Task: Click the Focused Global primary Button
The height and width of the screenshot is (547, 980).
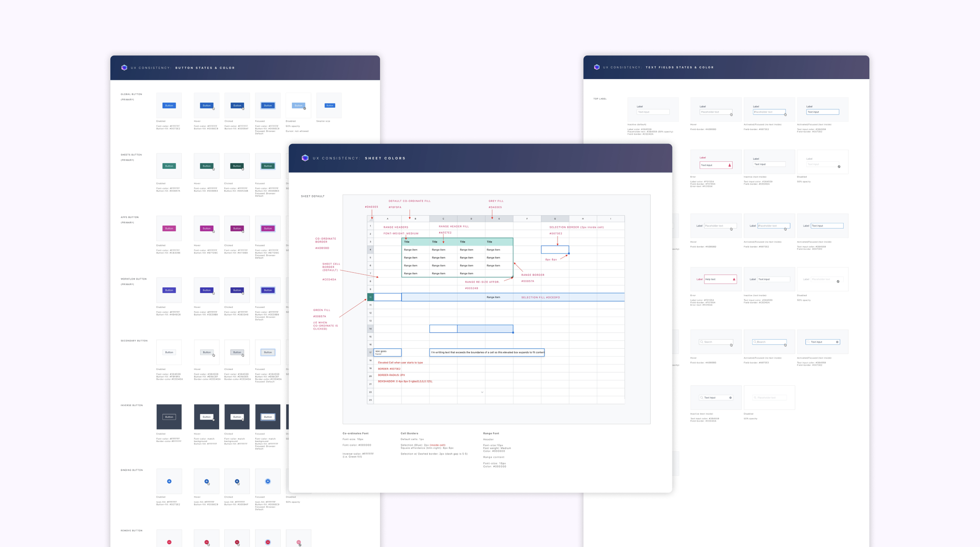Action: (268, 105)
